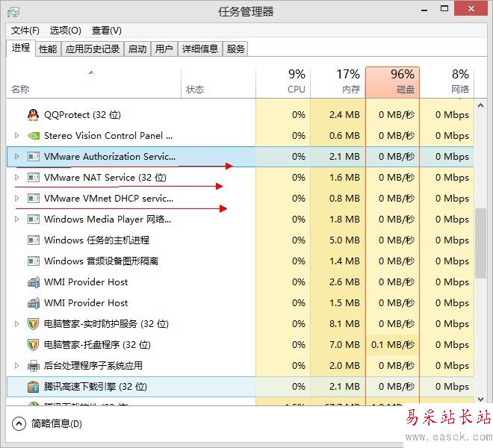This screenshot has width=493, height=448.
Task: Click 简略信息(D) to show fewer details
Action: pos(56,424)
